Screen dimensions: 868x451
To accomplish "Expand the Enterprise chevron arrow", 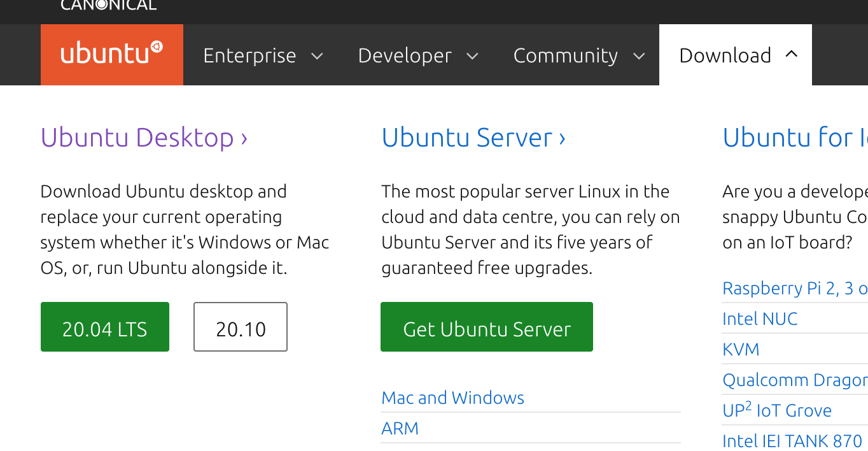I will pyautogui.click(x=317, y=56).
